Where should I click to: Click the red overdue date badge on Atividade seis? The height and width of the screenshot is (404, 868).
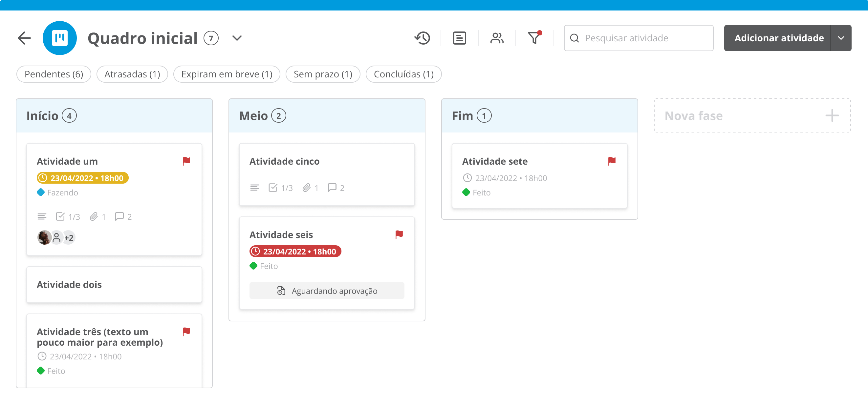[x=295, y=251]
